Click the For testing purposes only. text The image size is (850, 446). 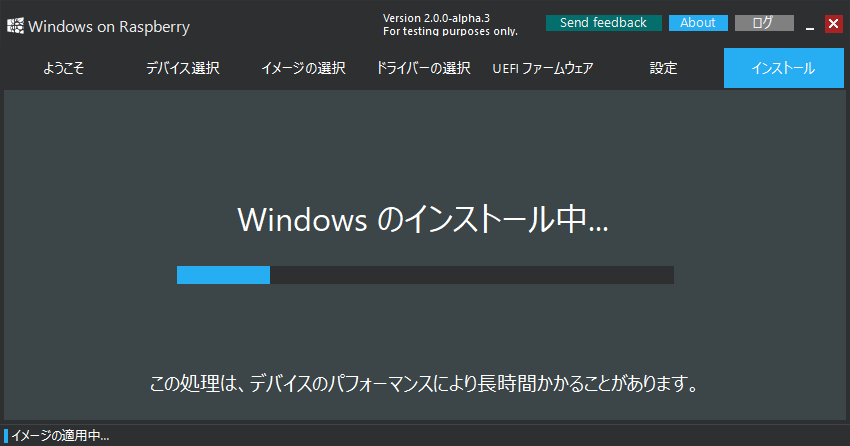coord(450,31)
